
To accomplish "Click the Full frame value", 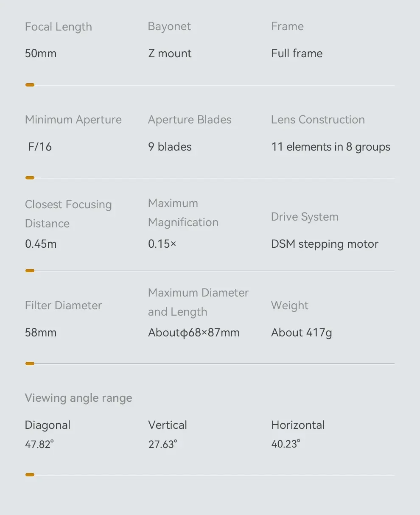I will (x=297, y=53).
